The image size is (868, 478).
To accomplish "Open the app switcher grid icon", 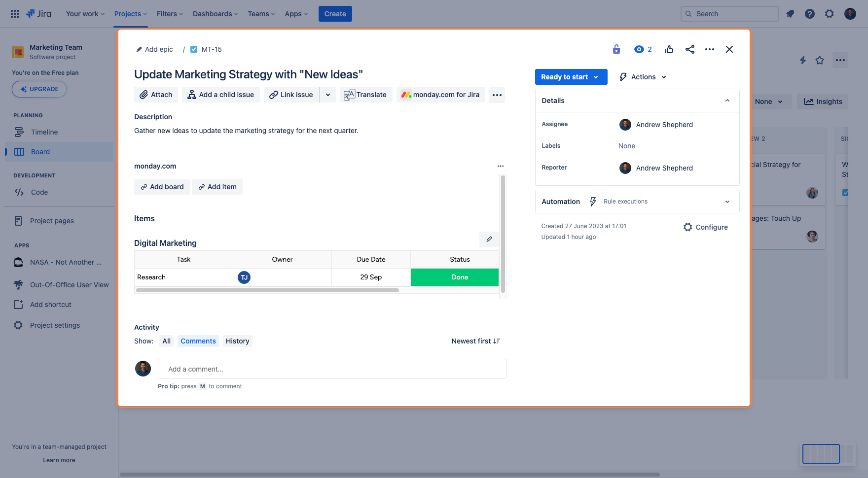I will point(15,14).
